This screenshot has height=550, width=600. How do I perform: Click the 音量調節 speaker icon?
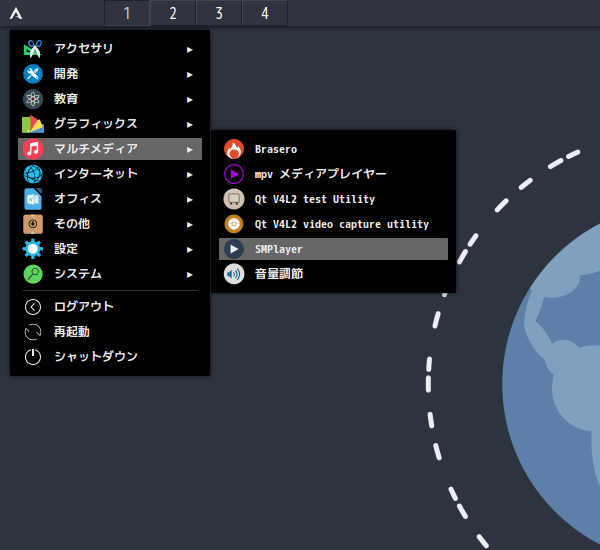tap(234, 274)
